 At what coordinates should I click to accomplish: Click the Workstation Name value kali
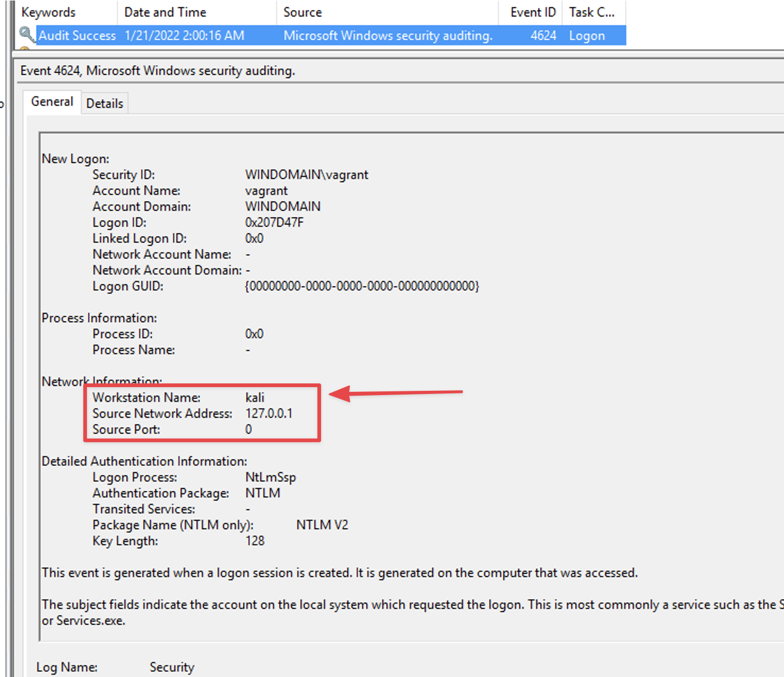pos(255,398)
